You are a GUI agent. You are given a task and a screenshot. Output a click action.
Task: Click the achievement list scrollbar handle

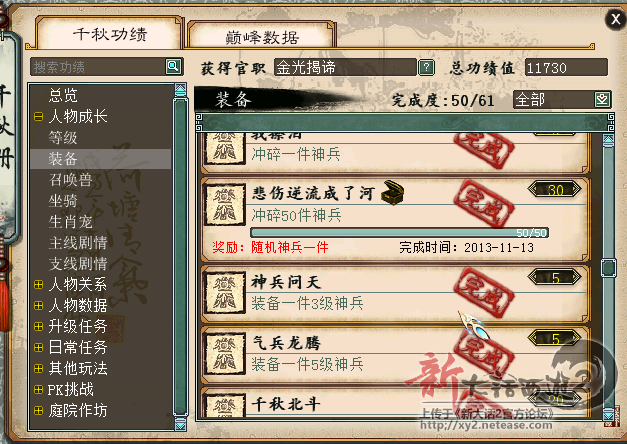(x=608, y=268)
